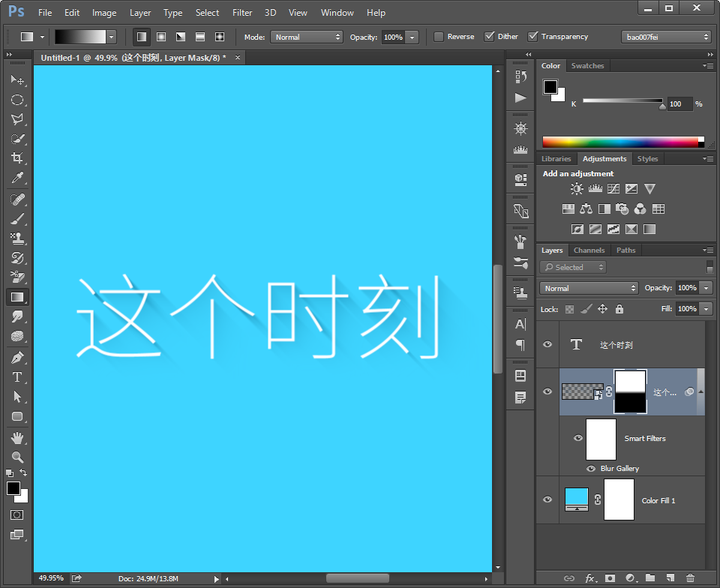Toggle Quick Mask mode

point(17,515)
